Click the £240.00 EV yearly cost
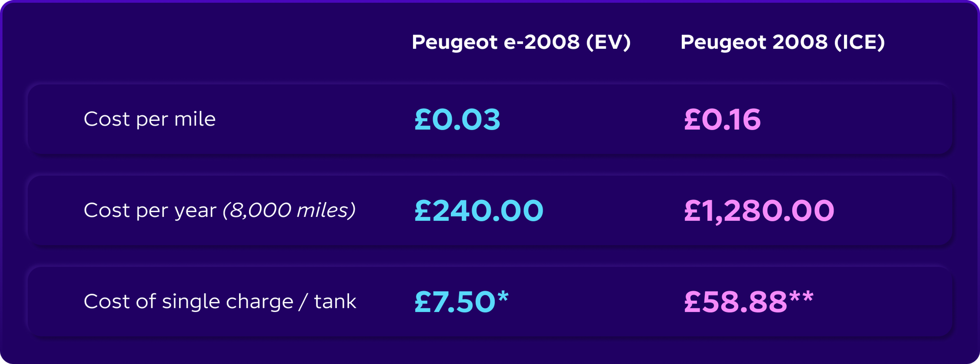 (479, 211)
